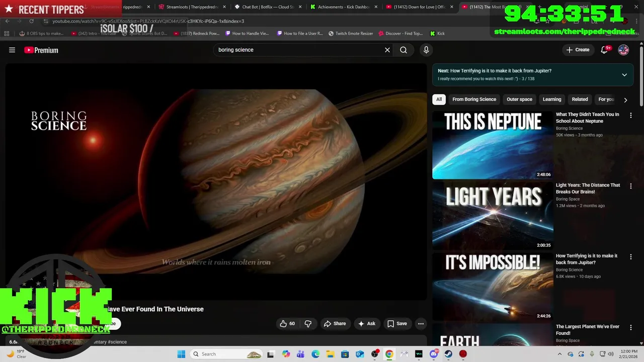The image size is (644, 362).
Task: Open 'What They Didn't Teach You' Neptune title
Action: click(588, 118)
